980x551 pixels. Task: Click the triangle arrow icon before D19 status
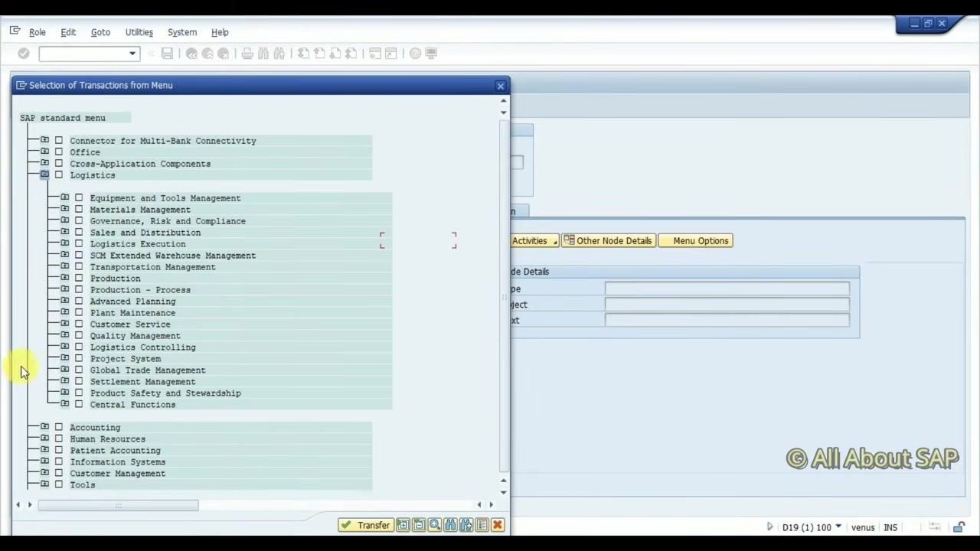770,527
